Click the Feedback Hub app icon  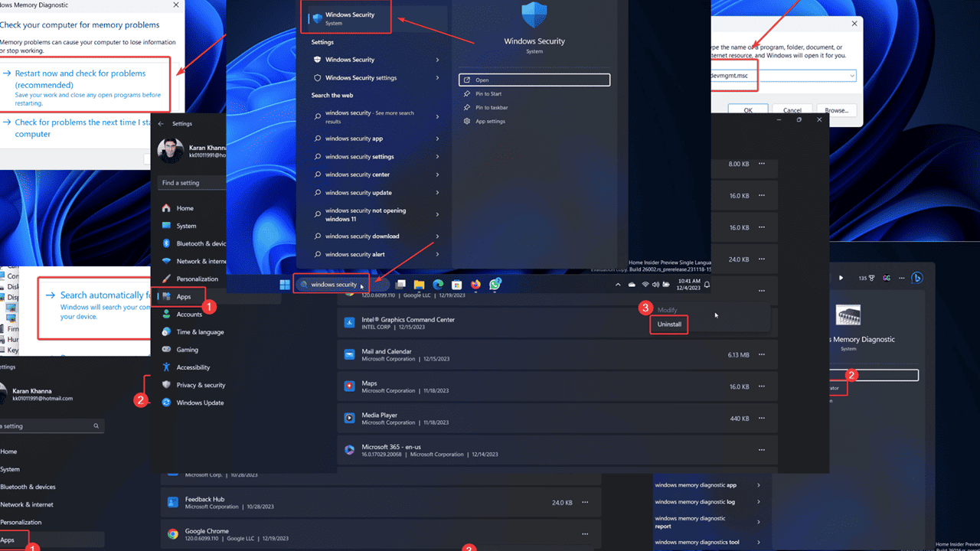pos(173,503)
